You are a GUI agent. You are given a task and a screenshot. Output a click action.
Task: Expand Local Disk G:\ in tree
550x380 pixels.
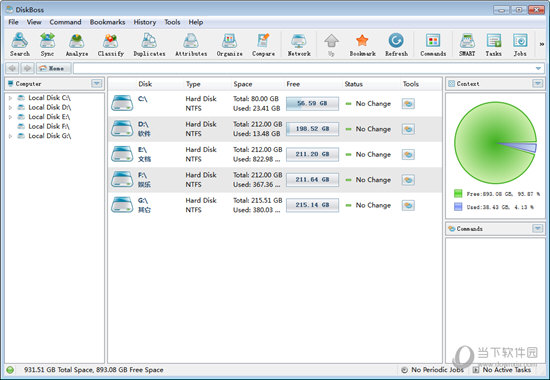(x=11, y=136)
